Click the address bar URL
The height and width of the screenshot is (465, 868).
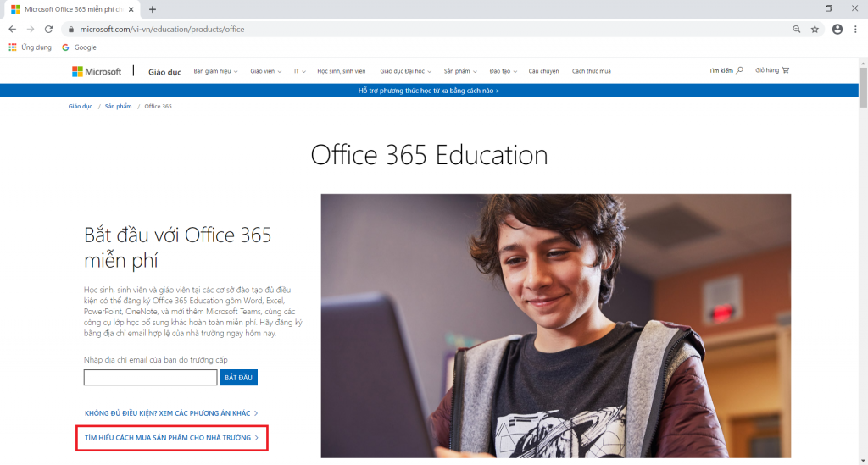(162, 30)
